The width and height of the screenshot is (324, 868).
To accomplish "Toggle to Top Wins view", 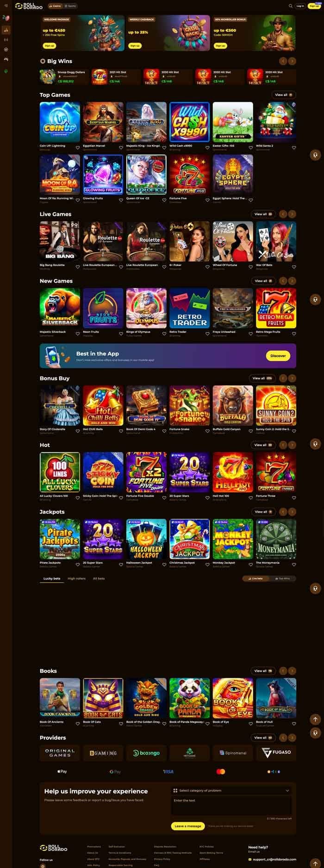I will pyautogui.click(x=283, y=578).
